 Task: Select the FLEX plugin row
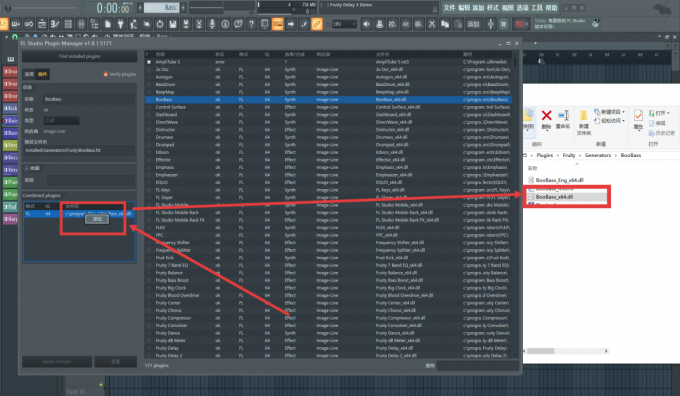tap(328, 228)
